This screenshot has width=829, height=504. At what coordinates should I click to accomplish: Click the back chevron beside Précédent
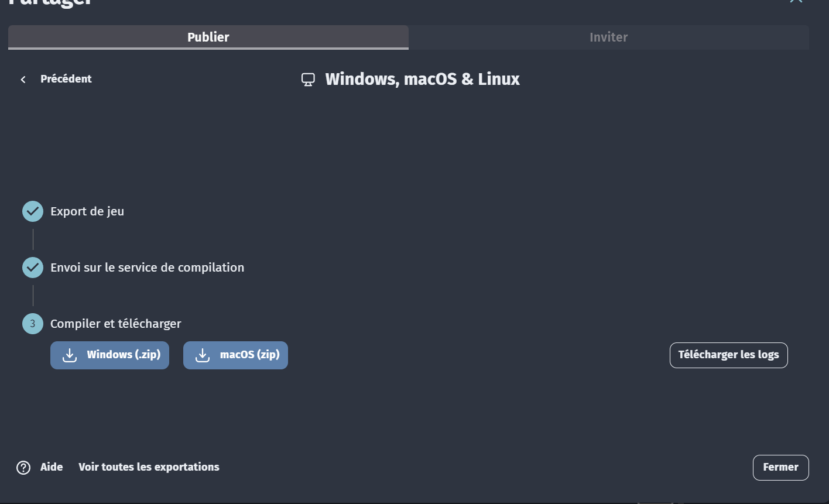(23, 80)
